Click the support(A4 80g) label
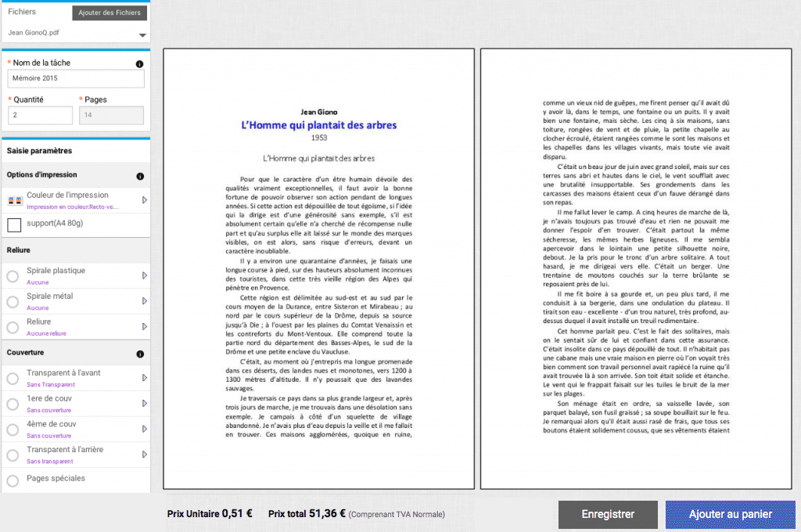Screen dimensions: 801x532 (x=55, y=223)
